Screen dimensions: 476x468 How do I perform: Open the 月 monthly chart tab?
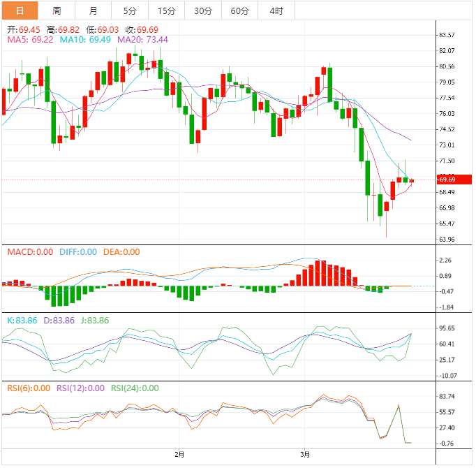(x=94, y=10)
